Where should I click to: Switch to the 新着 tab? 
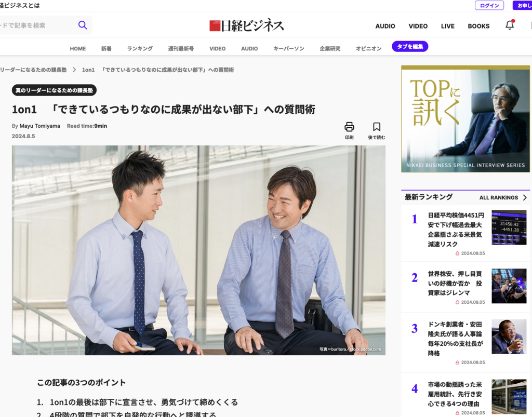(x=106, y=48)
